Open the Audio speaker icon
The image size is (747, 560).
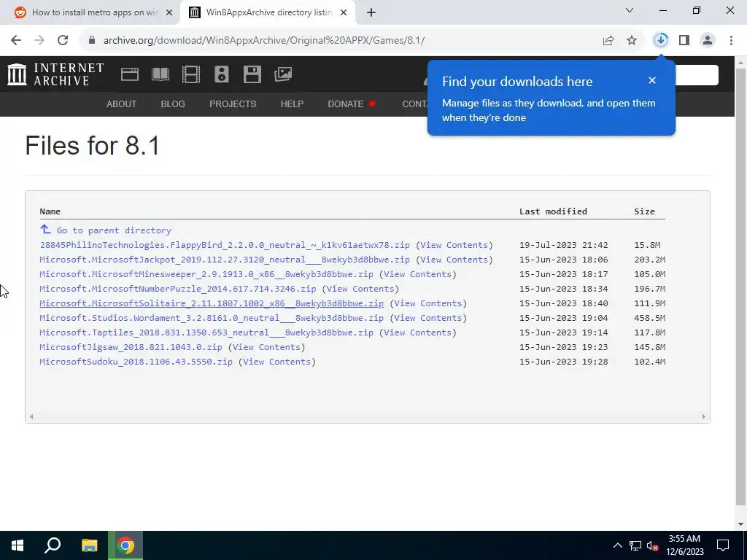(222, 74)
